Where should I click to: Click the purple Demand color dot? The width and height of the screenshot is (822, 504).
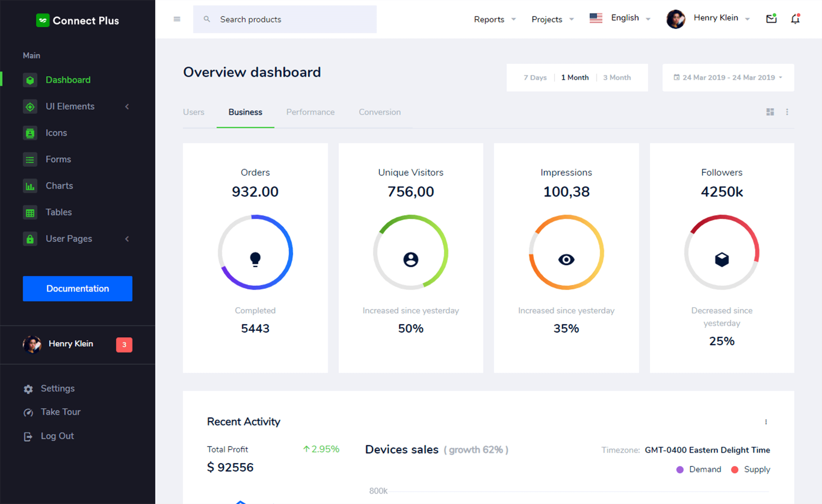[679, 469]
